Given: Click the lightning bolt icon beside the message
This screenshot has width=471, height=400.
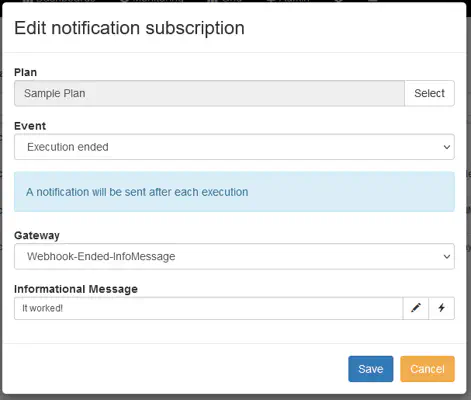Looking at the screenshot, I should [x=441, y=308].
